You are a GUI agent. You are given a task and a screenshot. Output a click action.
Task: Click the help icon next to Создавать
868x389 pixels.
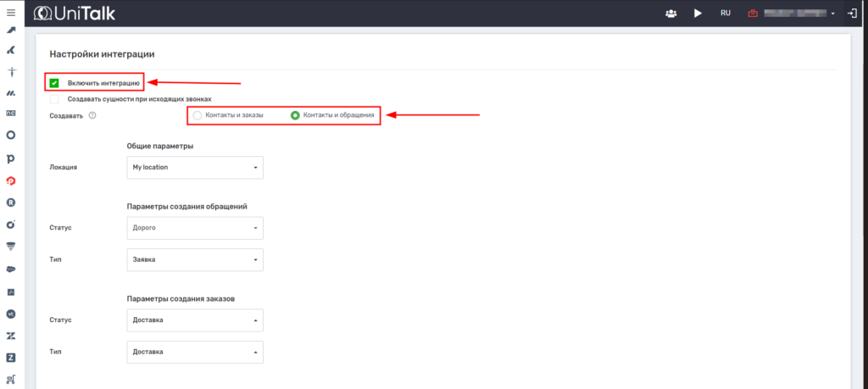[92, 115]
